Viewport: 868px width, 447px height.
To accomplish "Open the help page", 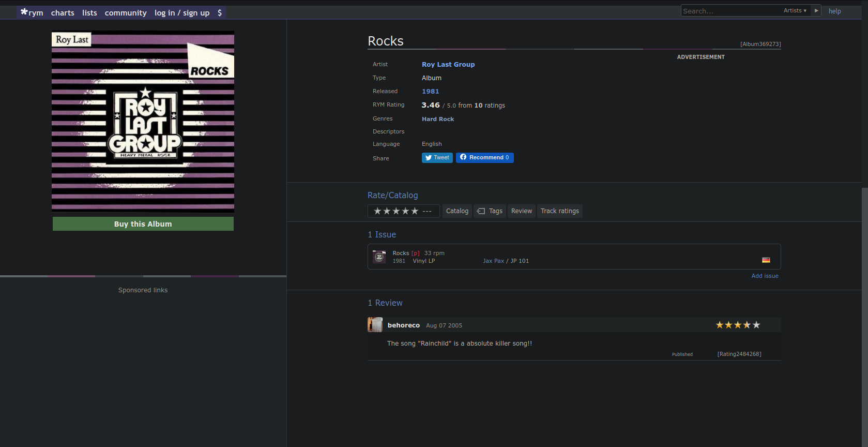I will pos(834,11).
